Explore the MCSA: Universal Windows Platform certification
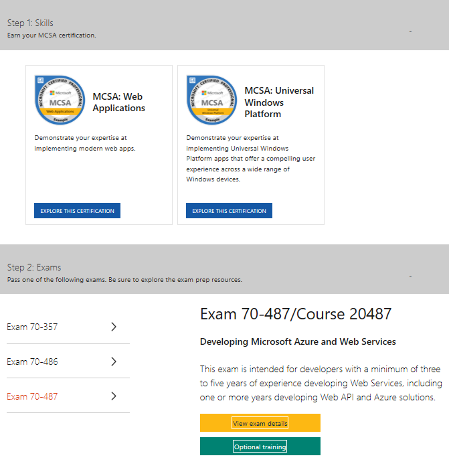449x476 pixels. tap(229, 211)
